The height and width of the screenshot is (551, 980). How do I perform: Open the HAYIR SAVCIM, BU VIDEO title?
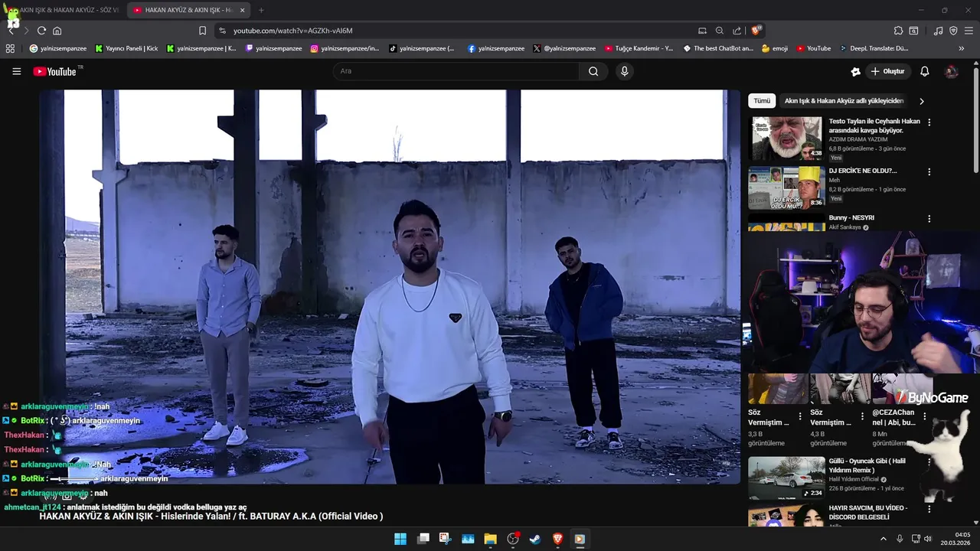click(868, 512)
